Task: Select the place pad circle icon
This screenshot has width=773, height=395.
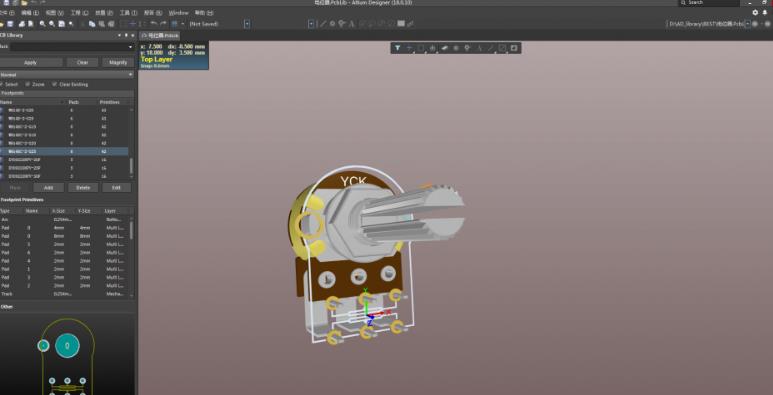Action: coord(456,48)
